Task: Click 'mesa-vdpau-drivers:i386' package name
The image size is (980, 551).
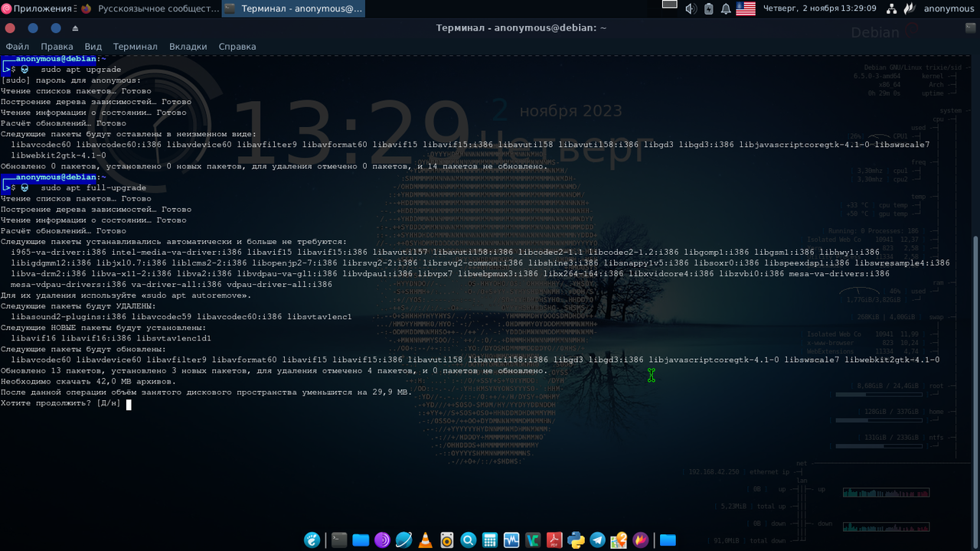Action: (x=69, y=285)
